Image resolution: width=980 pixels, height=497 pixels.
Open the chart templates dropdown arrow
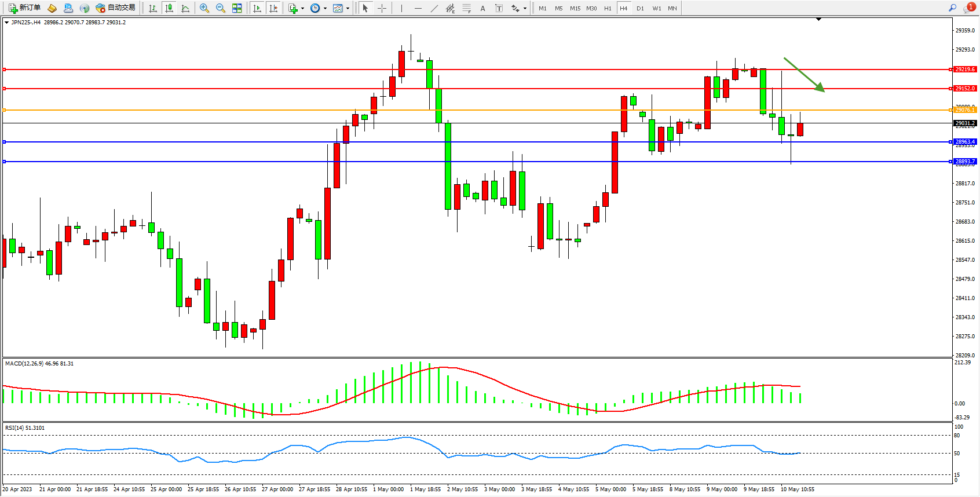point(348,9)
